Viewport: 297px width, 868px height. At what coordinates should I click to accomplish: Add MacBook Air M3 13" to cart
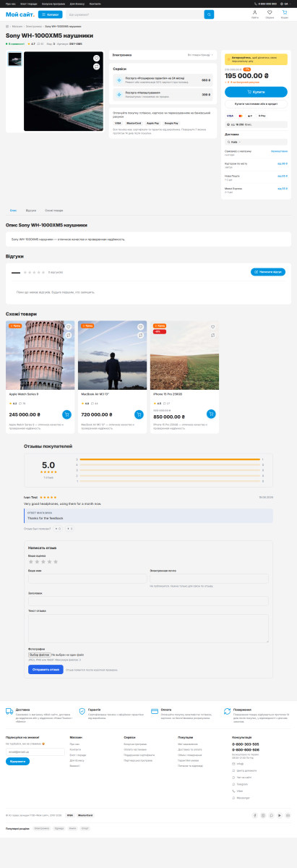[x=139, y=414]
